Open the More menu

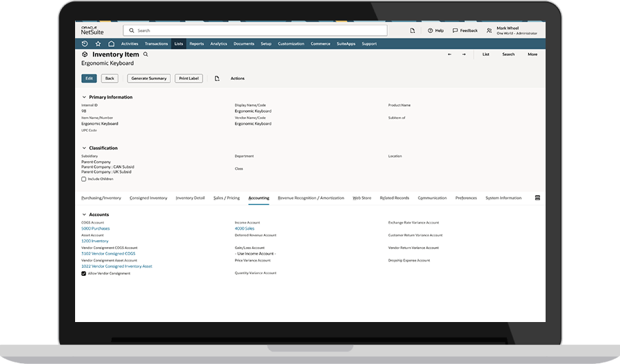pos(533,54)
